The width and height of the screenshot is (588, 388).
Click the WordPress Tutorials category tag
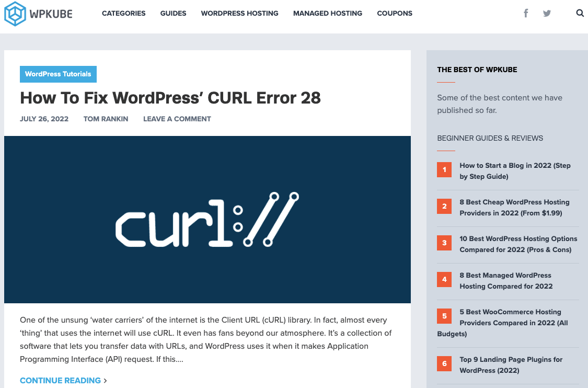[58, 74]
